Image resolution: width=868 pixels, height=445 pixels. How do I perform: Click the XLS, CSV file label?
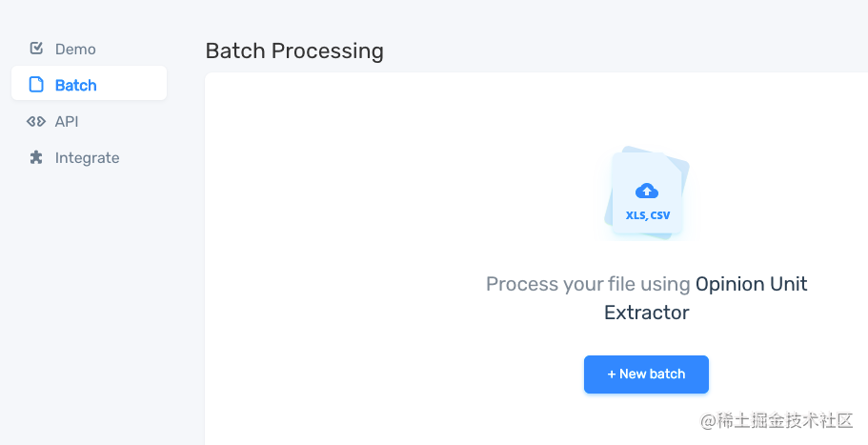648,215
